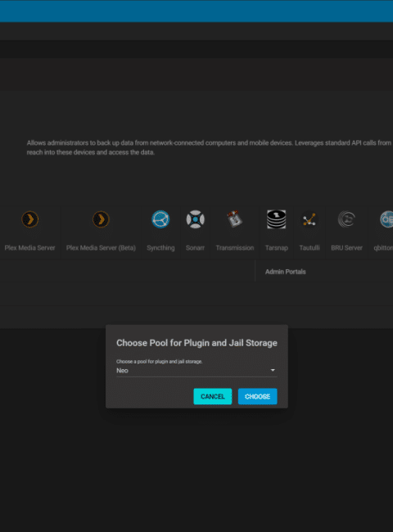The height and width of the screenshot is (532, 393).
Task: Open the Tautulli plugin icon
Action: [309, 219]
